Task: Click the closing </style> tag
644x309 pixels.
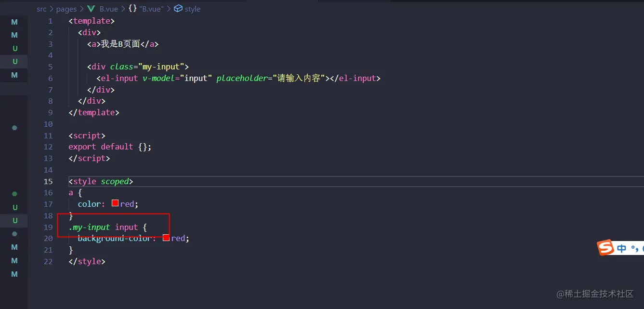Action: pos(87,261)
